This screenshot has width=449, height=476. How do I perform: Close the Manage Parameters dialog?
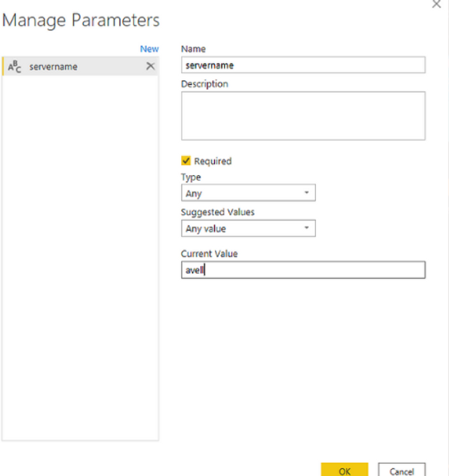436,4
